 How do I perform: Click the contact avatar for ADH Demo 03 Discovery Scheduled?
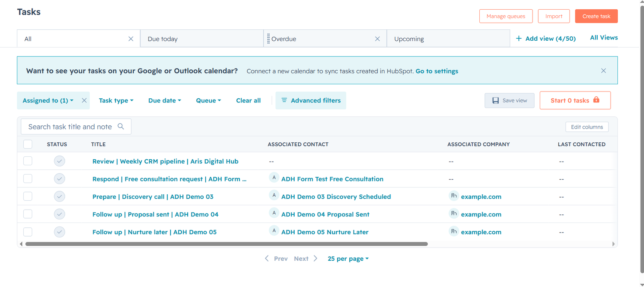click(274, 195)
